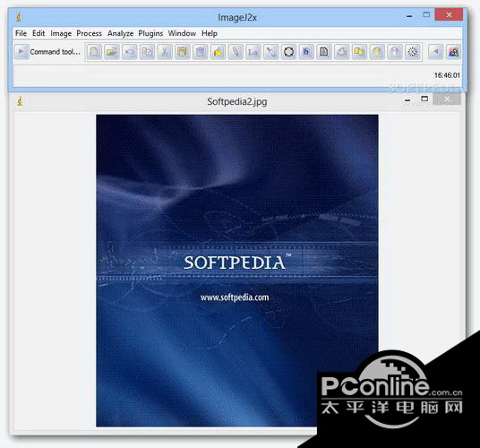The height and width of the screenshot is (448, 480).
Task: Click the run command play arrow button
Action: (21, 52)
